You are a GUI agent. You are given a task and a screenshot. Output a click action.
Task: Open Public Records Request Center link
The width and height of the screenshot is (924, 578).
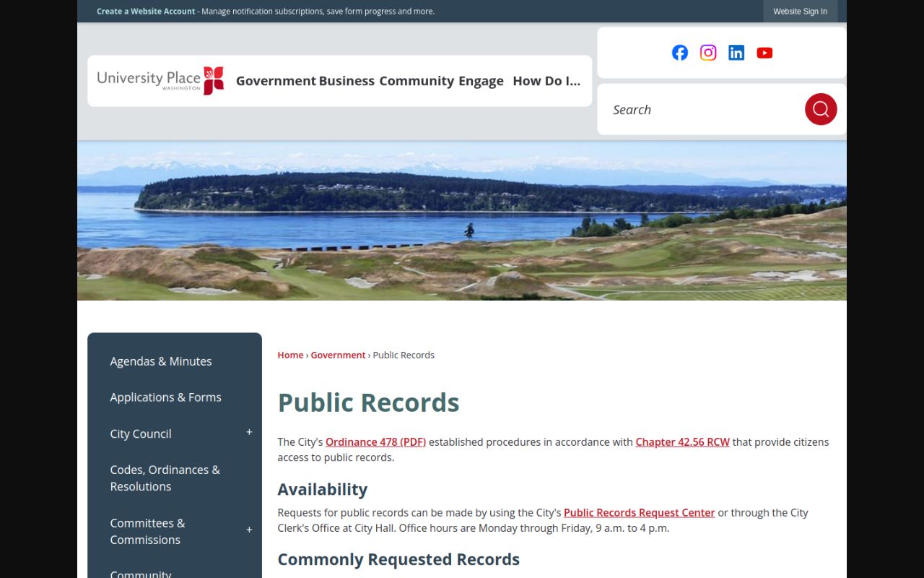639,512
